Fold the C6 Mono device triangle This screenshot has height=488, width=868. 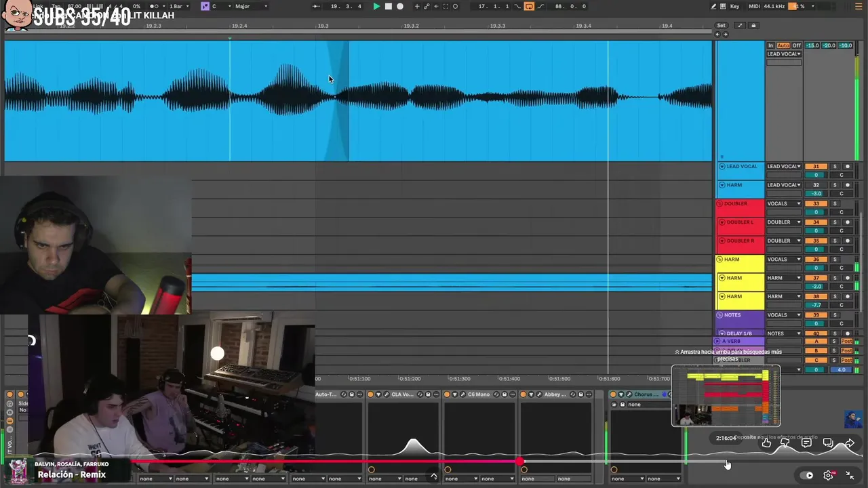point(454,394)
